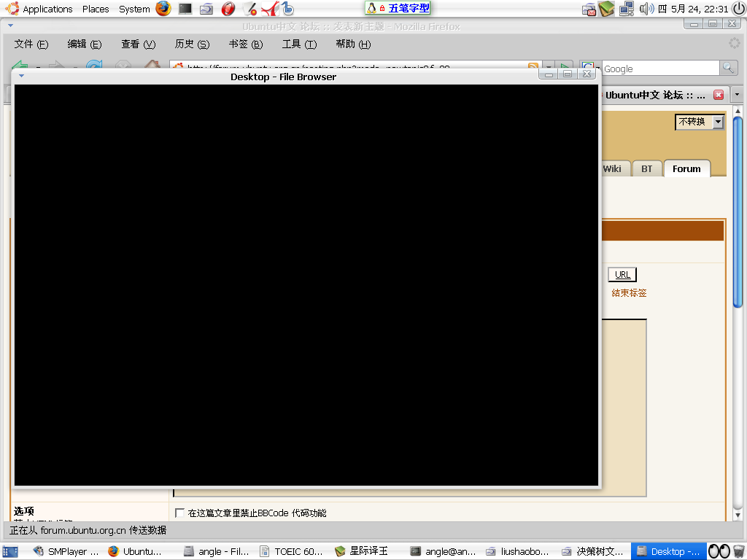Open the 工具 (T) menu in Firefox
The width and height of the screenshot is (747, 560).
pyautogui.click(x=299, y=44)
